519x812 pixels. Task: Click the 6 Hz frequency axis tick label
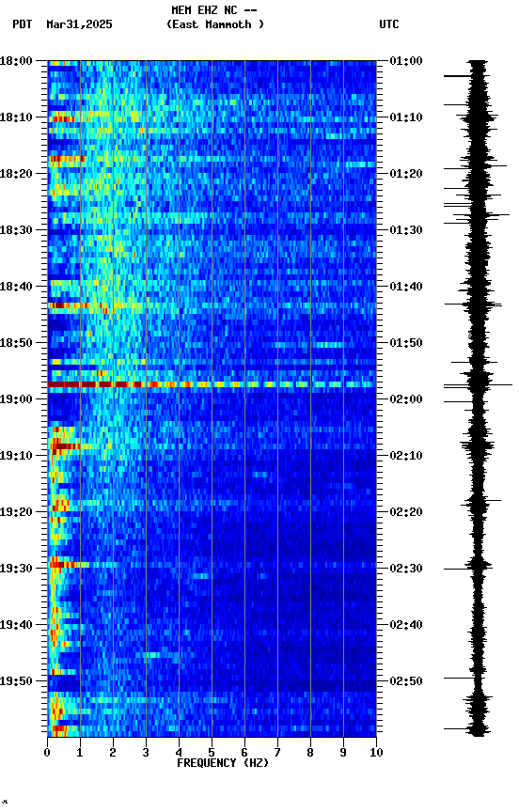tap(244, 753)
